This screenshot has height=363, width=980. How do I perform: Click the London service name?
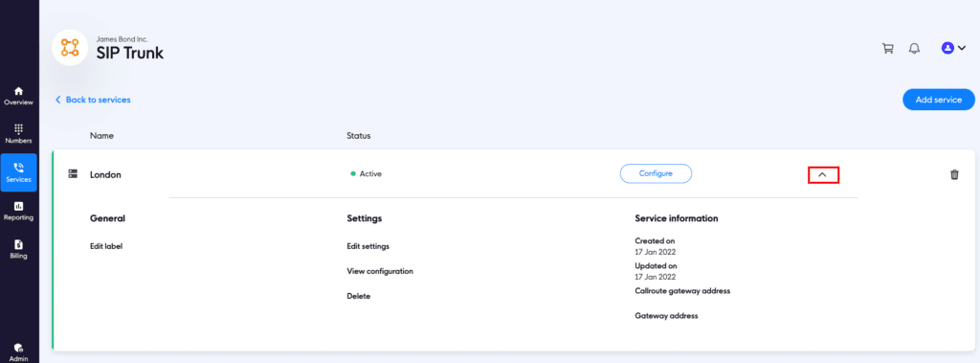(x=105, y=174)
